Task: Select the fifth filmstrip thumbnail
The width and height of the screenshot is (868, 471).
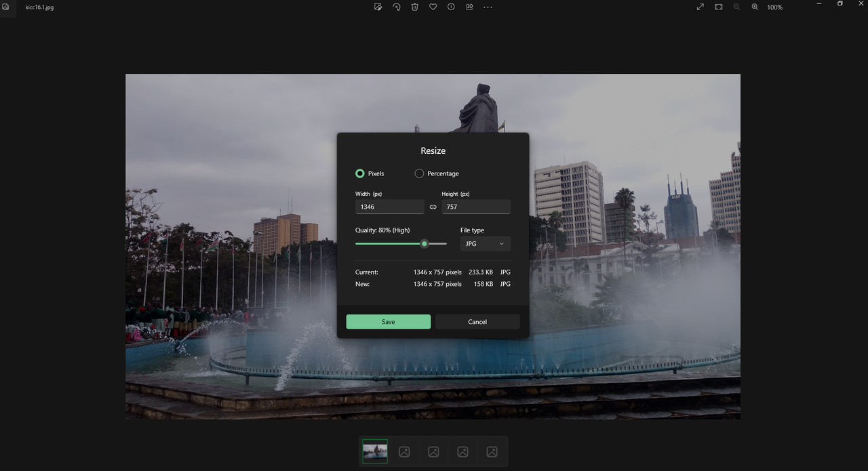Action: [x=492, y=451]
